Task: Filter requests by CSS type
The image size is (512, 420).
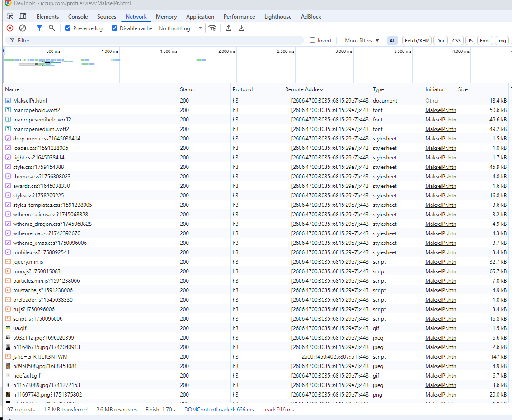Action: 456,41
